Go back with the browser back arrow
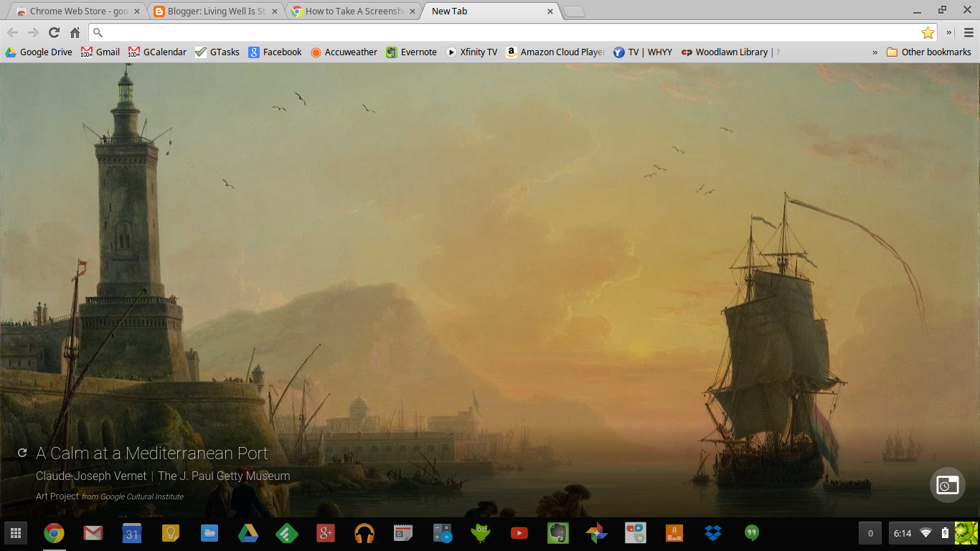 (x=12, y=32)
